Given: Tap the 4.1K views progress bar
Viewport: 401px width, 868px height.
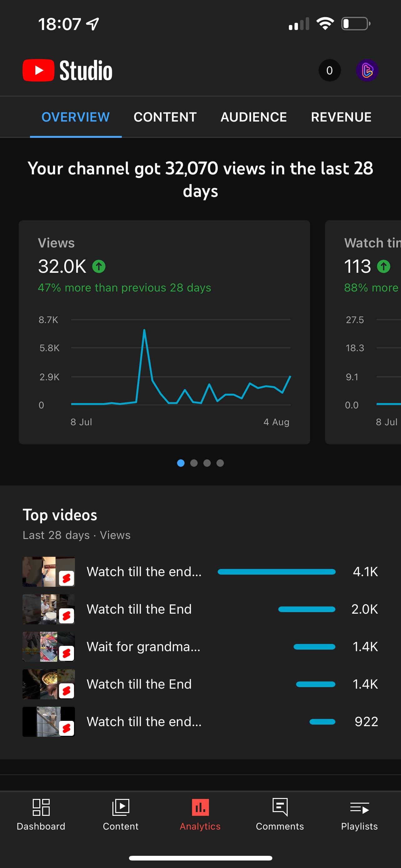Looking at the screenshot, I should [x=276, y=572].
